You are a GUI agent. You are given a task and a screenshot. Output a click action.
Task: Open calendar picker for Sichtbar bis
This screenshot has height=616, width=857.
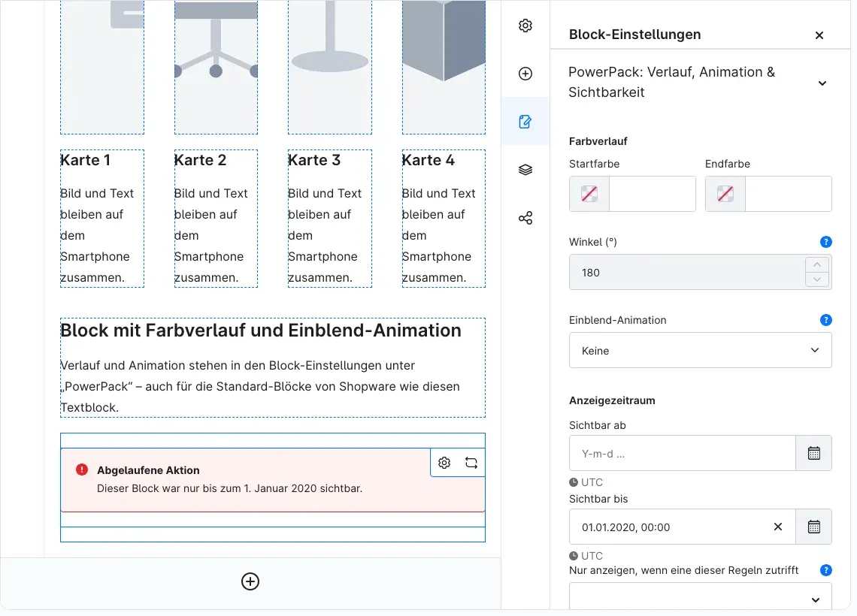point(814,527)
